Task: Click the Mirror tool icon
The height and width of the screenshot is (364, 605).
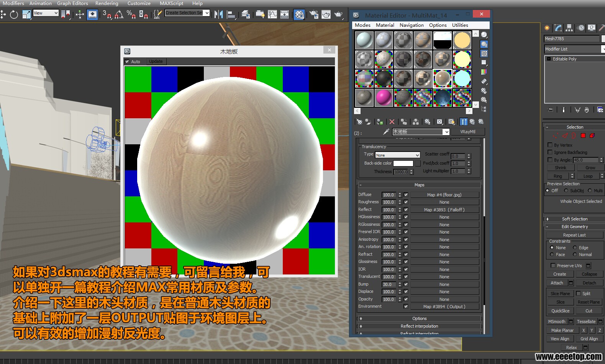Action: click(218, 15)
